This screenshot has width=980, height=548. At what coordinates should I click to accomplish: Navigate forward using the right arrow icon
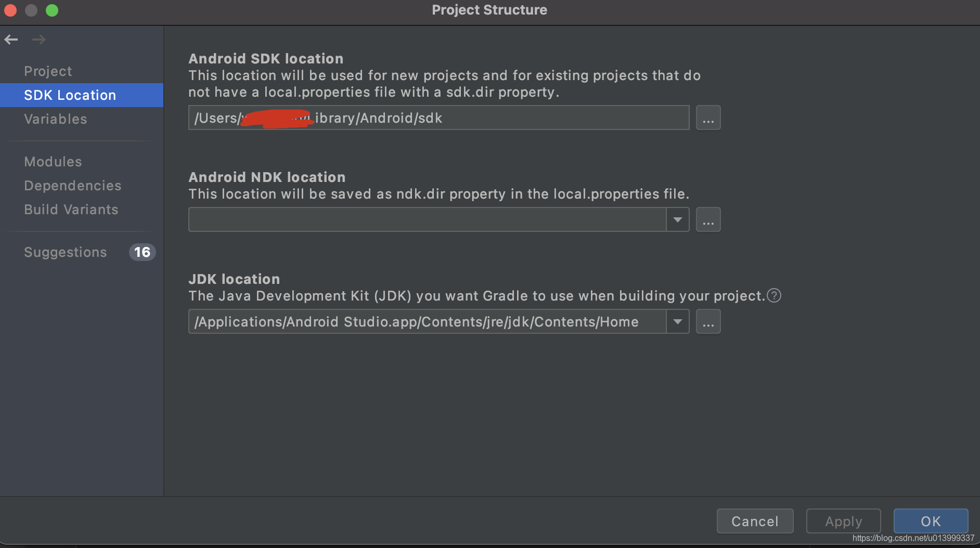point(38,40)
